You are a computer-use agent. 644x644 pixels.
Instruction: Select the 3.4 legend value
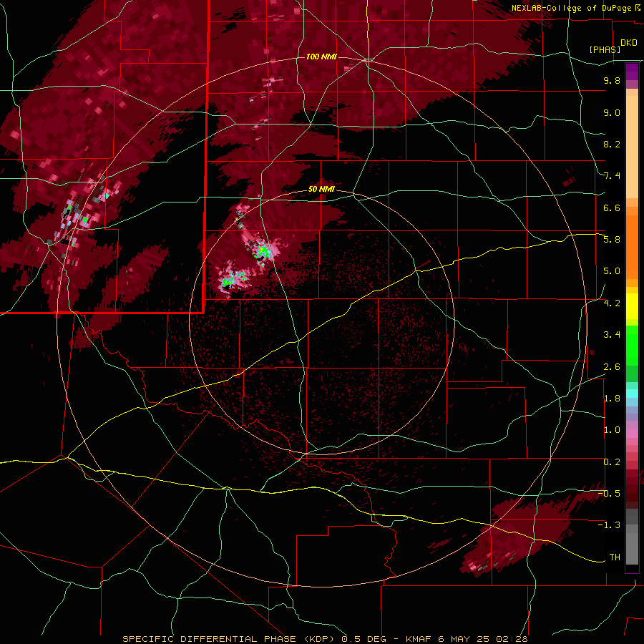(612, 335)
